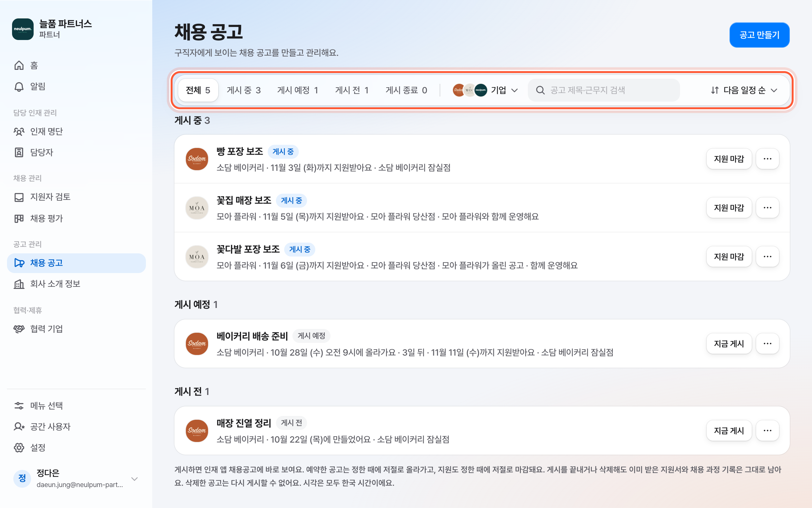Screen dimensions: 812x508
Task: Open the 빵 포장 보조 posting title
Action: (x=239, y=151)
